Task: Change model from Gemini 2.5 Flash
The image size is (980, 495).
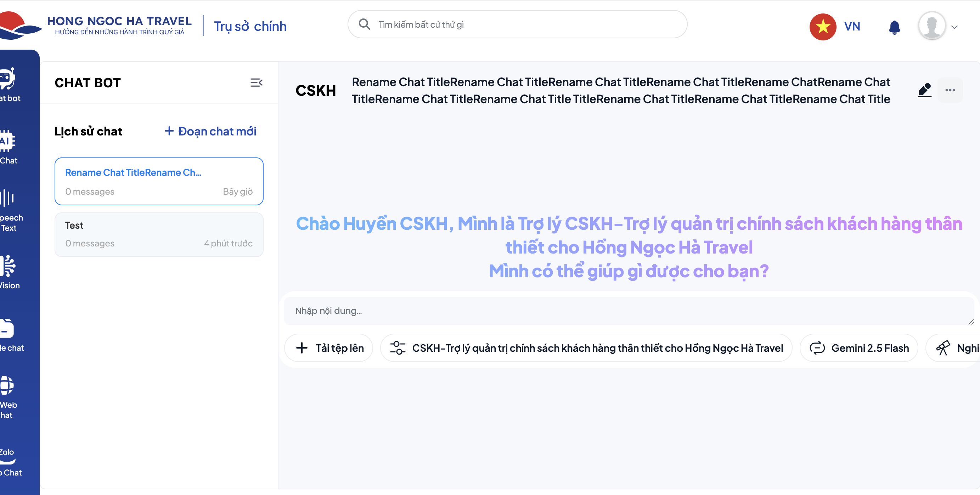Action: pyautogui.click(x=858, y=348)
